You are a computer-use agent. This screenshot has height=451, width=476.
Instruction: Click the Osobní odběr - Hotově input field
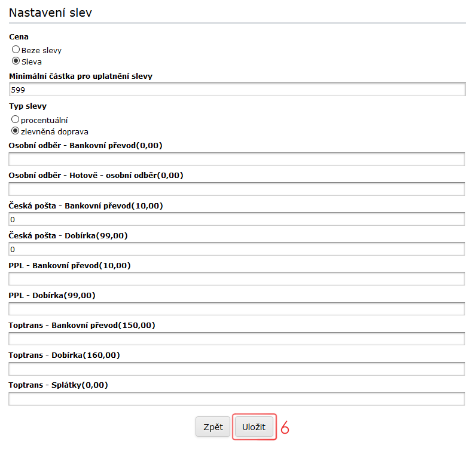[237, 189]
